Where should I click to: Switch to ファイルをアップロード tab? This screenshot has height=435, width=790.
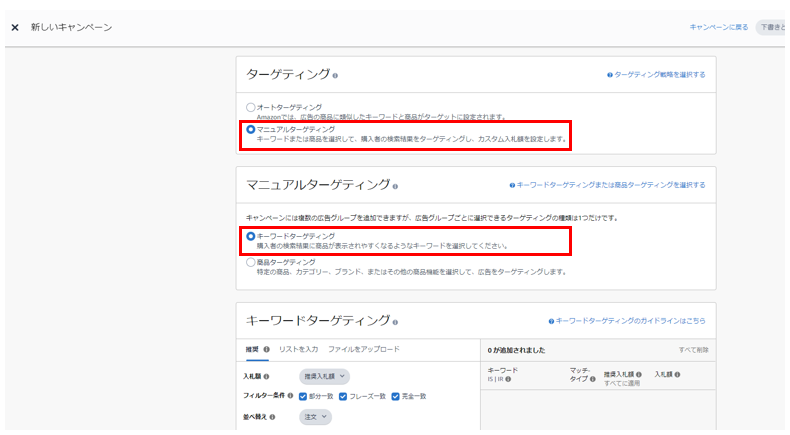click(364, 349)
